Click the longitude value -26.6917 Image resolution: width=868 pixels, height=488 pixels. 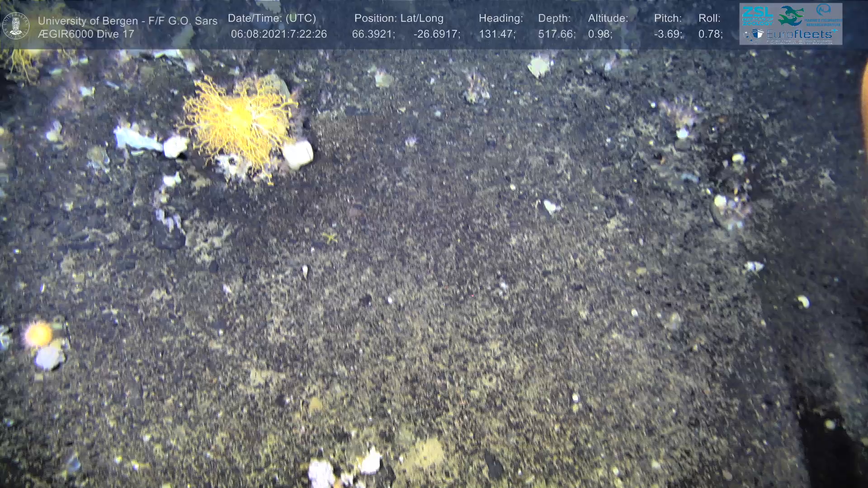(436, 34)
